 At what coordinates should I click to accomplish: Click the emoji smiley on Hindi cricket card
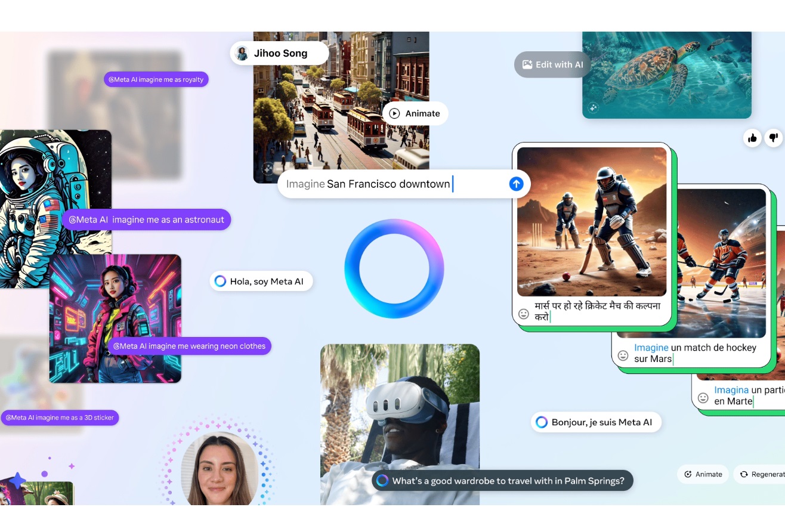pos(524,314)
